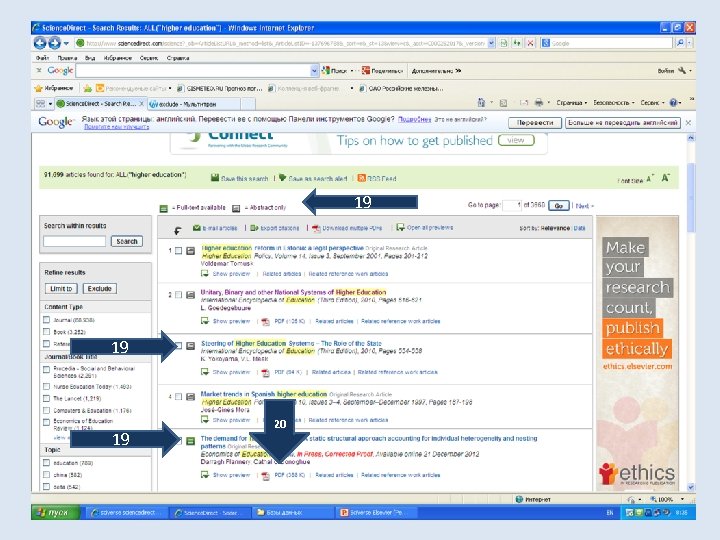Click the Open all previews icon
The width and height of the screenshot is (720, 540).
pyautogui.click(x=400, y=227)
